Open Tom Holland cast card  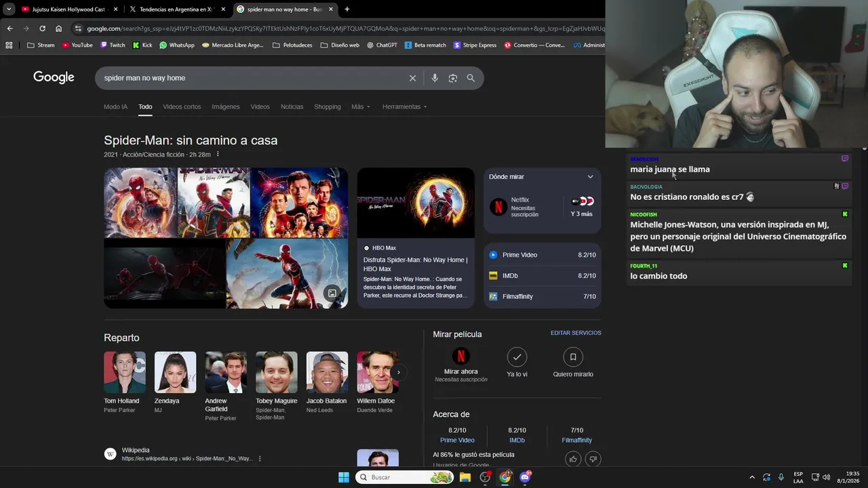[x=124, y=382]
